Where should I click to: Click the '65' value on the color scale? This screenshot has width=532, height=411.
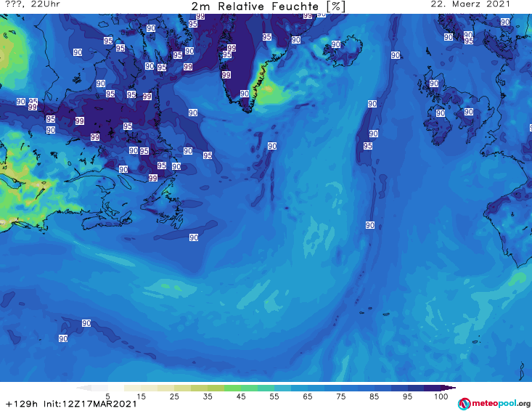[x=308, y=396]
